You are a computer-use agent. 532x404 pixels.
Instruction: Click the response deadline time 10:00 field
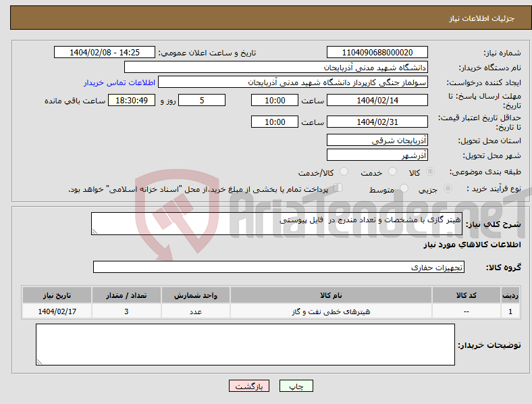click(275, 100)
